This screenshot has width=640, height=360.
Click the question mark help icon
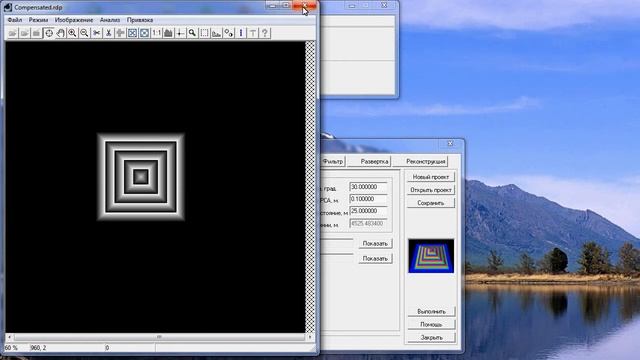pos(264,33)
